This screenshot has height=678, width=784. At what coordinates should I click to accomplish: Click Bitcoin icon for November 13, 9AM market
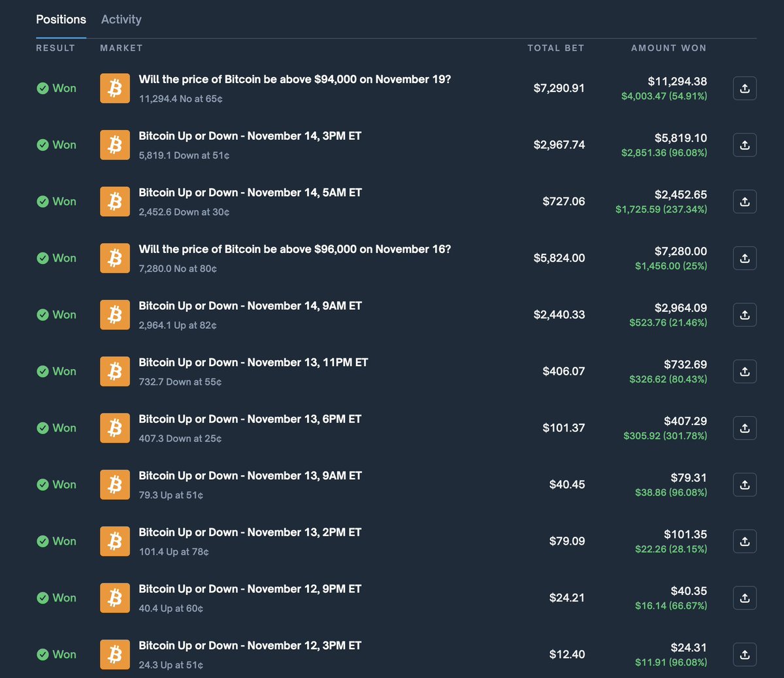pyautogui.click(x=115, y=484)
